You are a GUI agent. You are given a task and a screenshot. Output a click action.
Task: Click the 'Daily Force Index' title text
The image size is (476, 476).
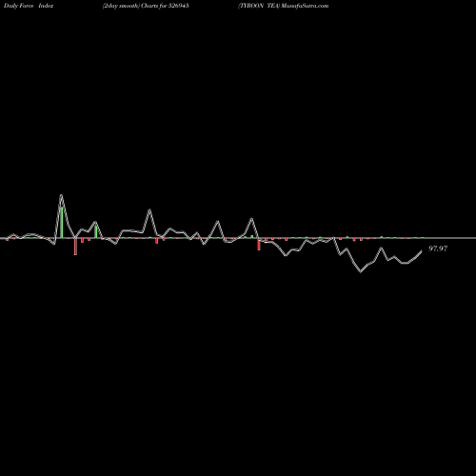29,6
